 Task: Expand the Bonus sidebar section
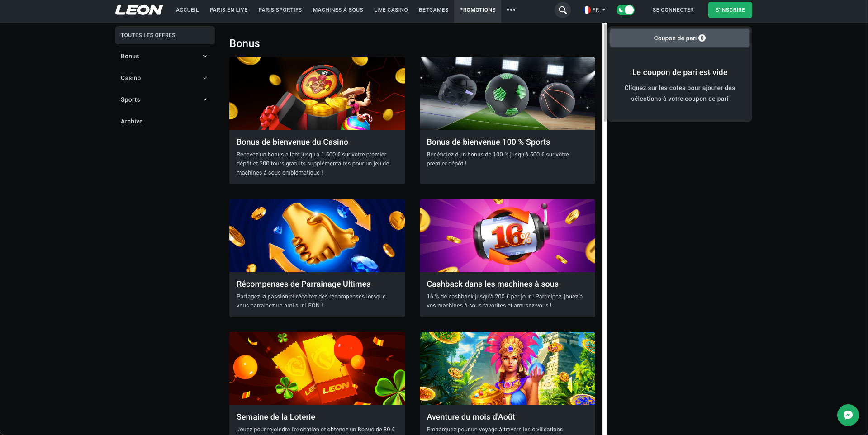(165, 56)
